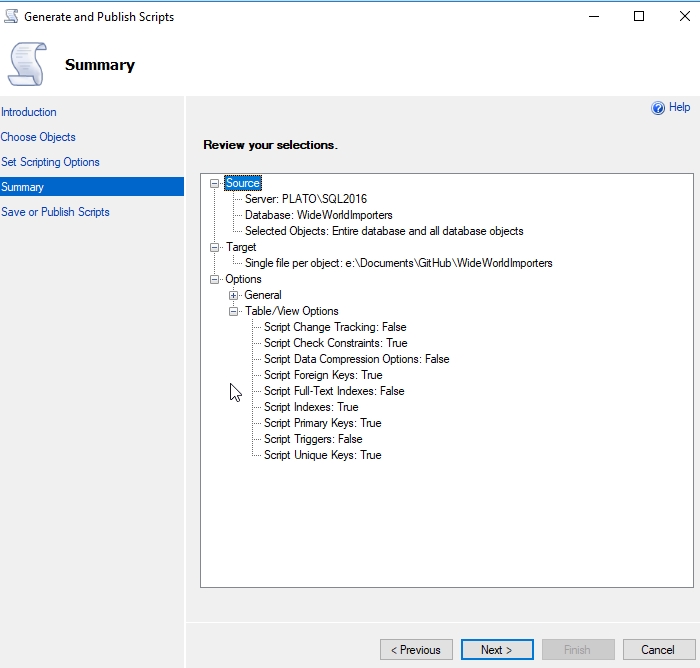Select the Database: WideWorldImporters item
Screen dimensions: 700x668
click(x=318, y=215)
